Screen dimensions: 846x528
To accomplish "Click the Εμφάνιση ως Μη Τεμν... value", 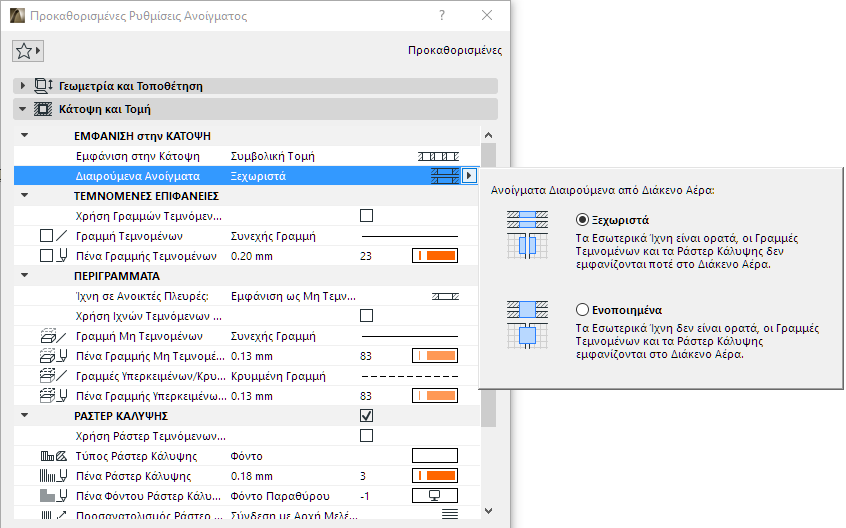I will [293, 296].
